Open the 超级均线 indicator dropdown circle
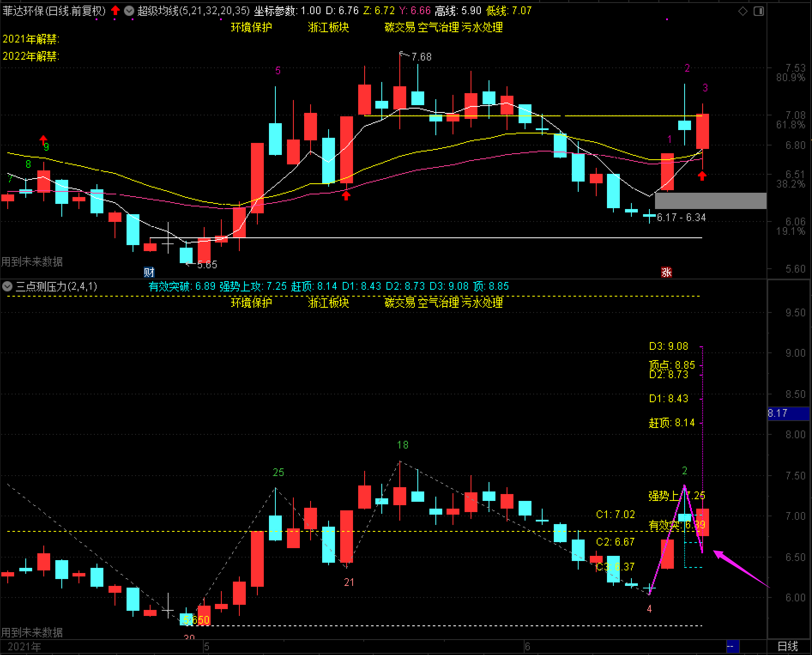This screenshot has width=812, height=655. coord(129,11)
